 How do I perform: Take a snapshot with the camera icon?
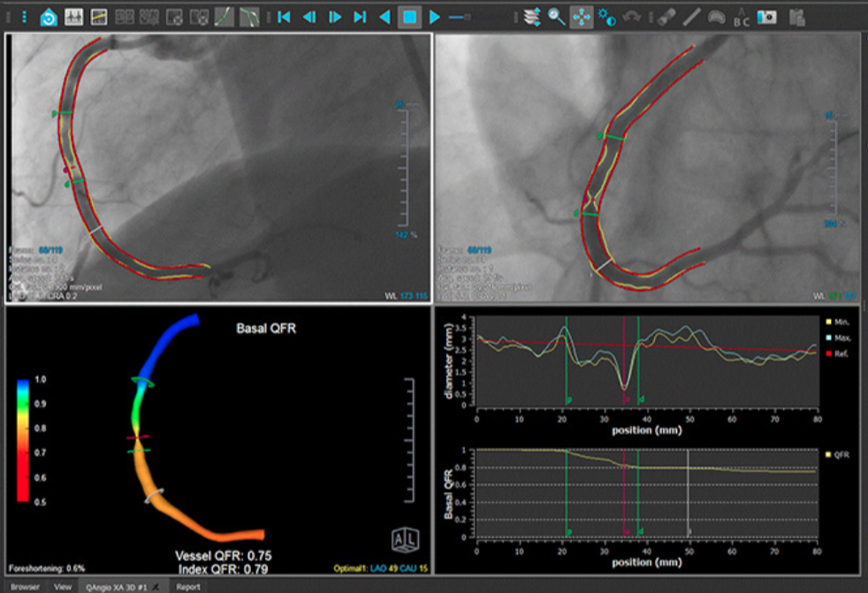click(766, 17)
